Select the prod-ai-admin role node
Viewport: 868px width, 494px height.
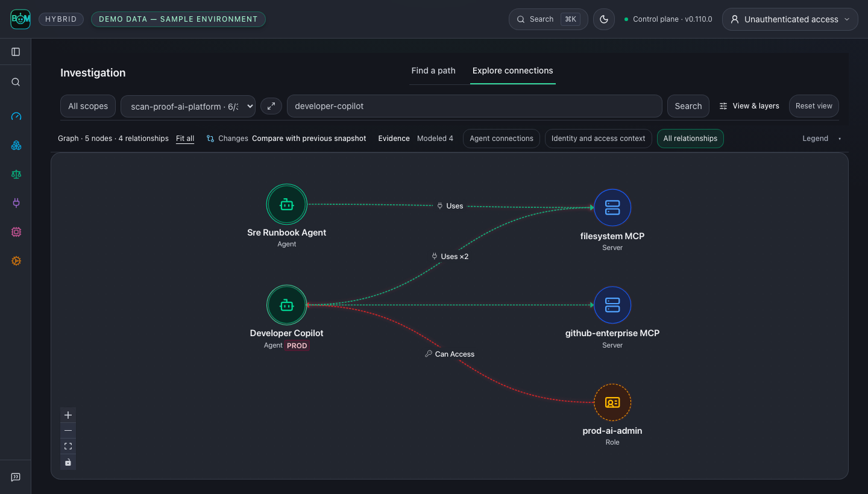pos(612,402)
